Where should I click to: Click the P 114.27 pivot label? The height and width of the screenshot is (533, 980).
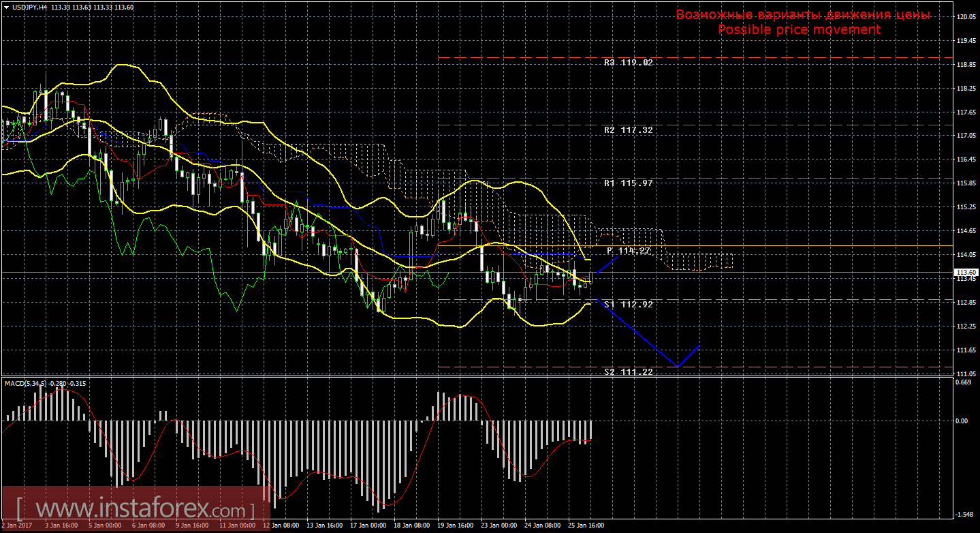click(x=628, y=251)
